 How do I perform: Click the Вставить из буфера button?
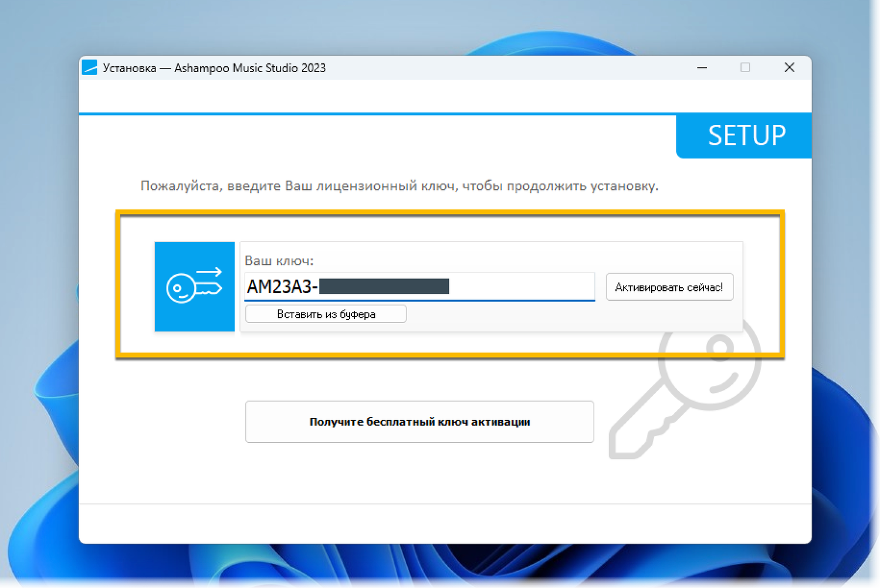point(326,314)
